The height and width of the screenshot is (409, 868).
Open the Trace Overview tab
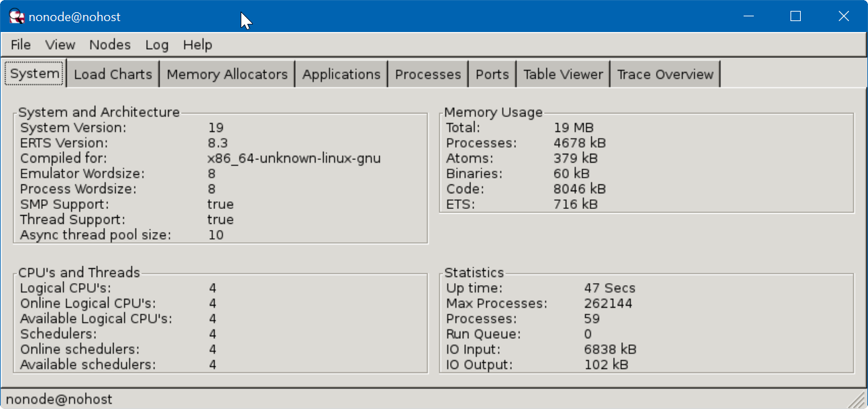(x=665, y=74)
